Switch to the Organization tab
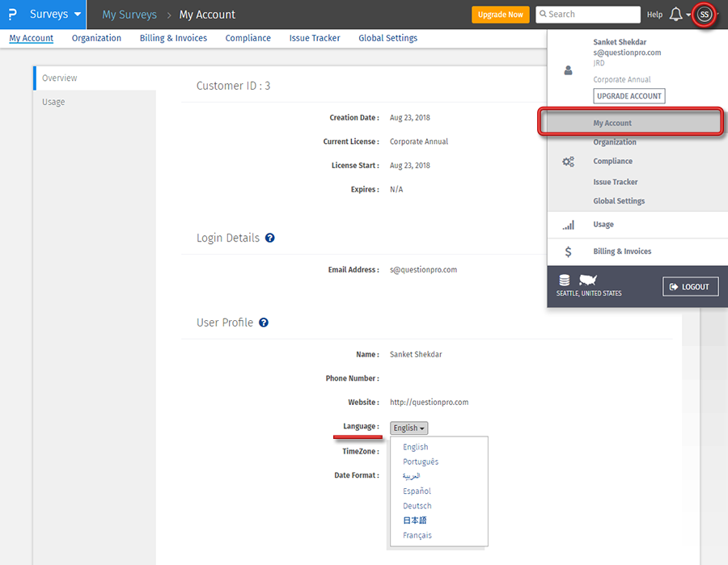The width and height of the screenshot is (728, 565). click(96, 38)
